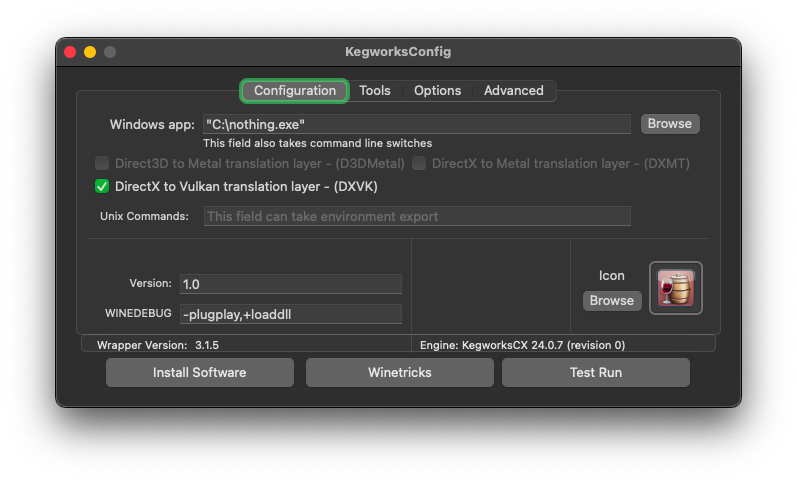This screenshot has height=481, width=797.
Task: Minimize the KegworksConfig window
Action: 90,52
